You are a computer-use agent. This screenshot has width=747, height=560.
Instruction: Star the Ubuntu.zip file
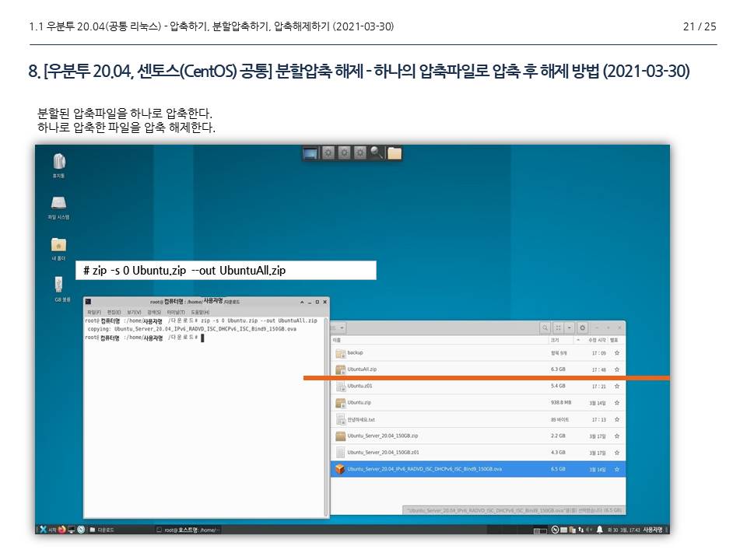pyautogui.click(x=617, y=403)
